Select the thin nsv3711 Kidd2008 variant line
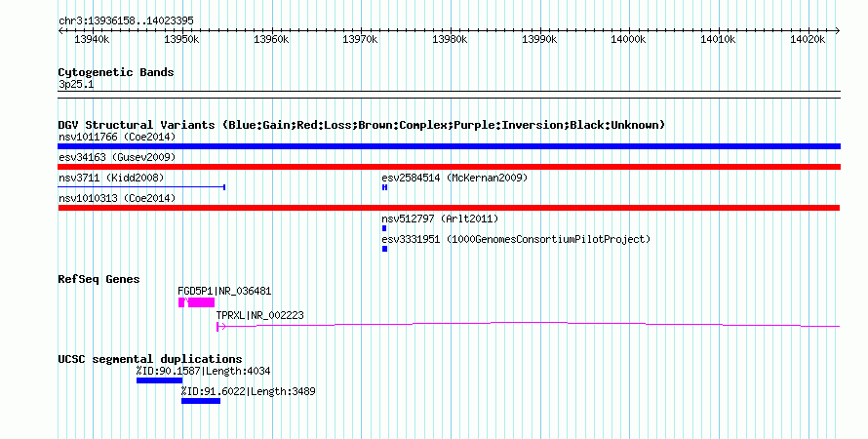Image resolution: width=868 pixels, height=439 pixels. (x=141, y=187)
